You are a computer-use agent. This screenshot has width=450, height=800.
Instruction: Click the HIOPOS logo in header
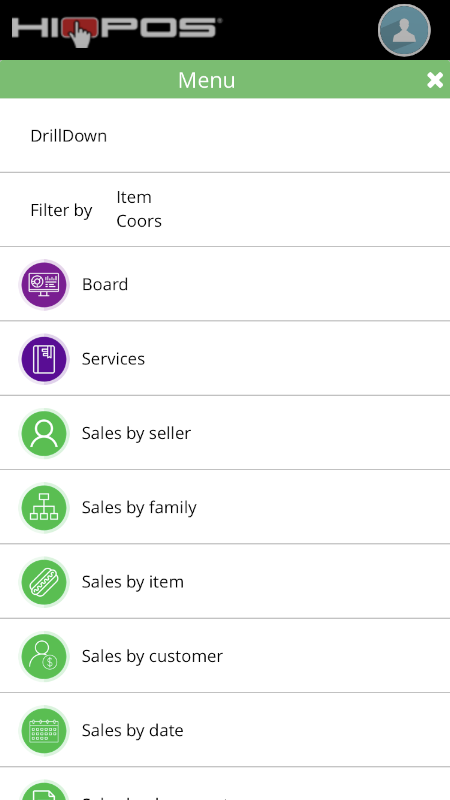coord(117,31)
